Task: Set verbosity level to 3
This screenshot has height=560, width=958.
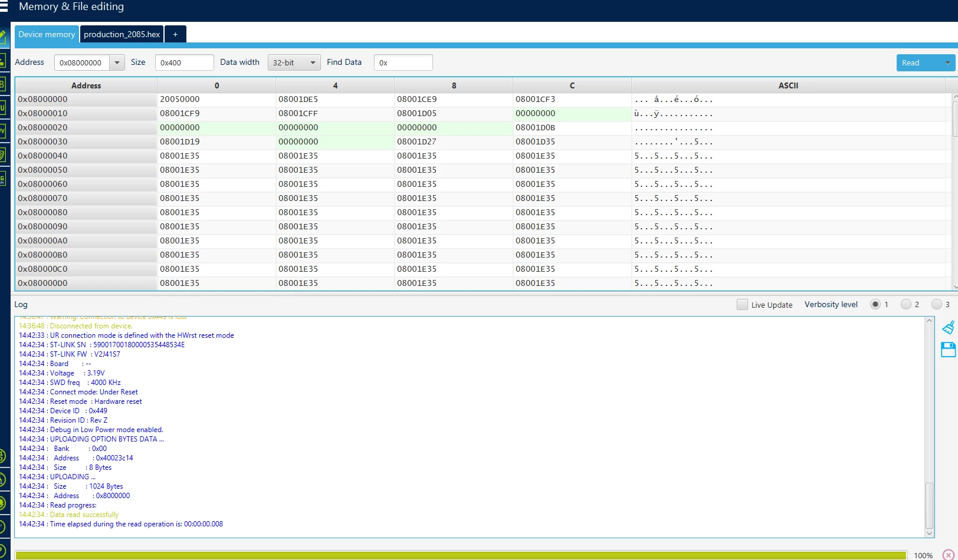Action: (937, 305)
